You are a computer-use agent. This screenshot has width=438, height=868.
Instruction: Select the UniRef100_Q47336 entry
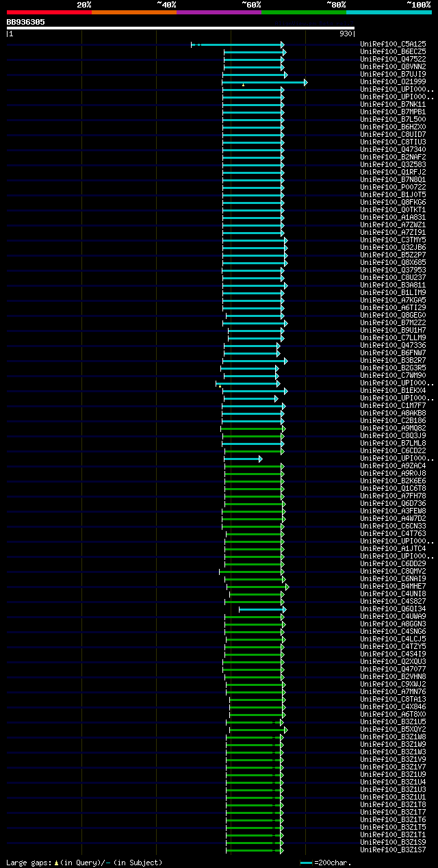(x=393, y=345)
